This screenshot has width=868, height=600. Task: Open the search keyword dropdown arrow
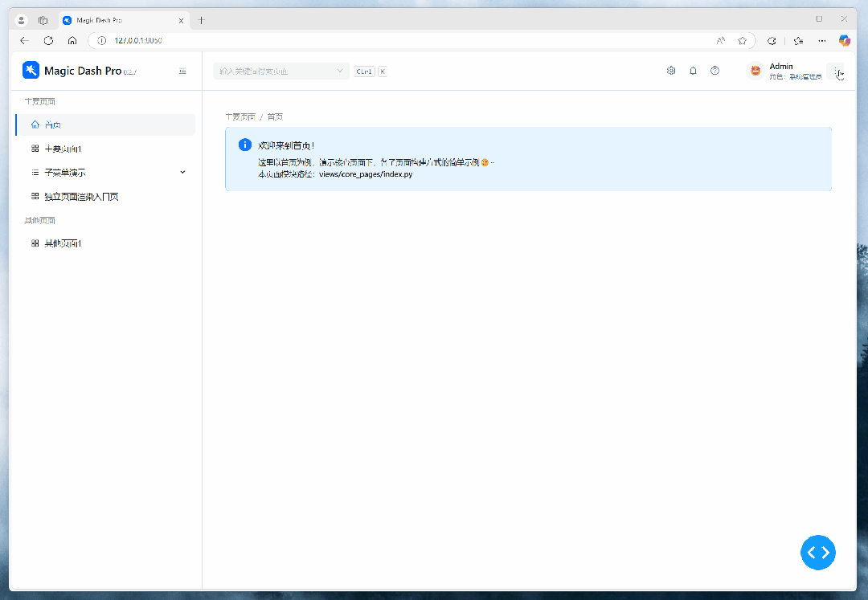[340, 71]
